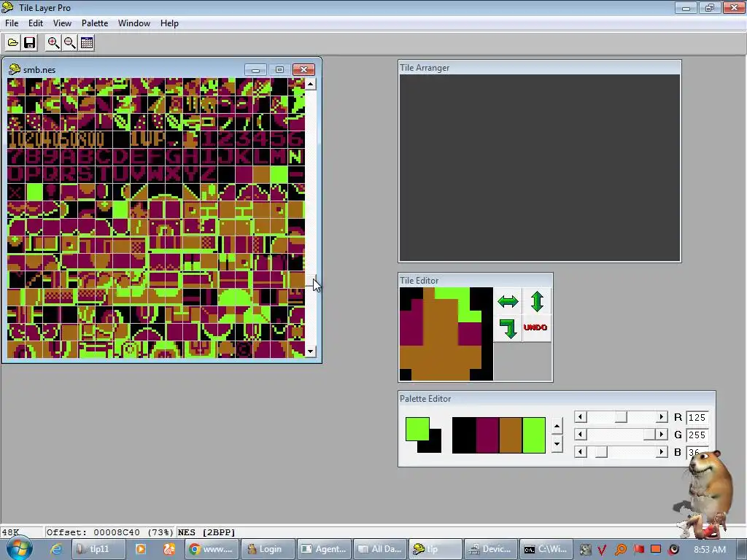Close the smb.nes child window

tap(303, 70)
